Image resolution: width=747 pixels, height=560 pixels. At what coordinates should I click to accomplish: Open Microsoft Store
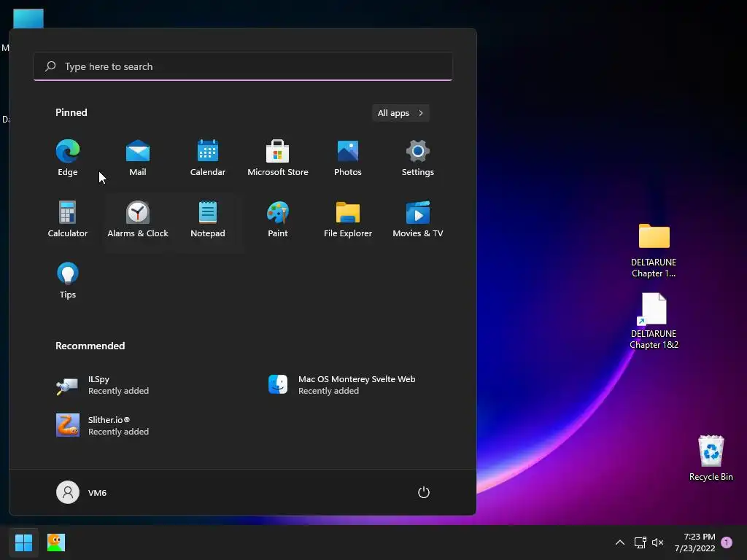pyautogui.click(x=278, y=158)
